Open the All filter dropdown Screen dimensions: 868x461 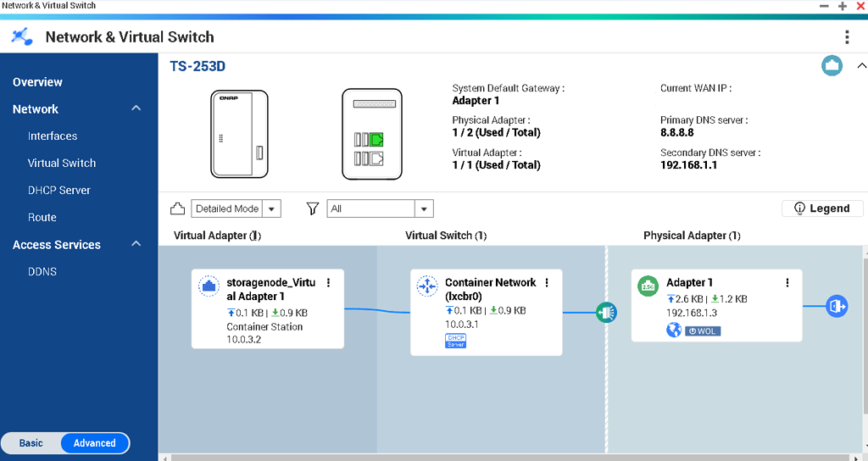pos(380,208)
